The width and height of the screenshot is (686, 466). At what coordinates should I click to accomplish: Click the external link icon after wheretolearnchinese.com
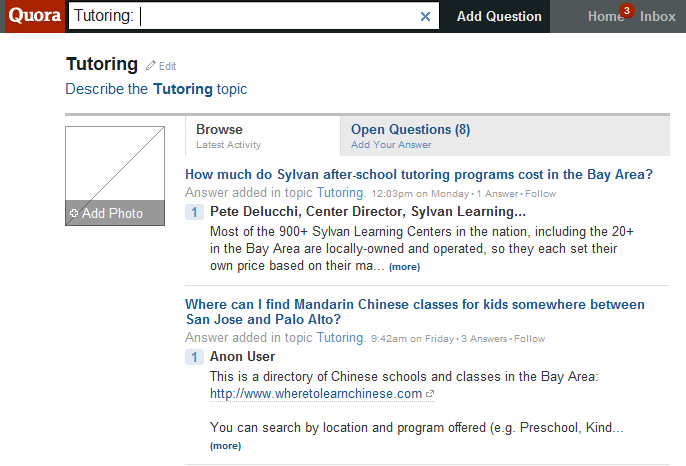coord(430,394)
